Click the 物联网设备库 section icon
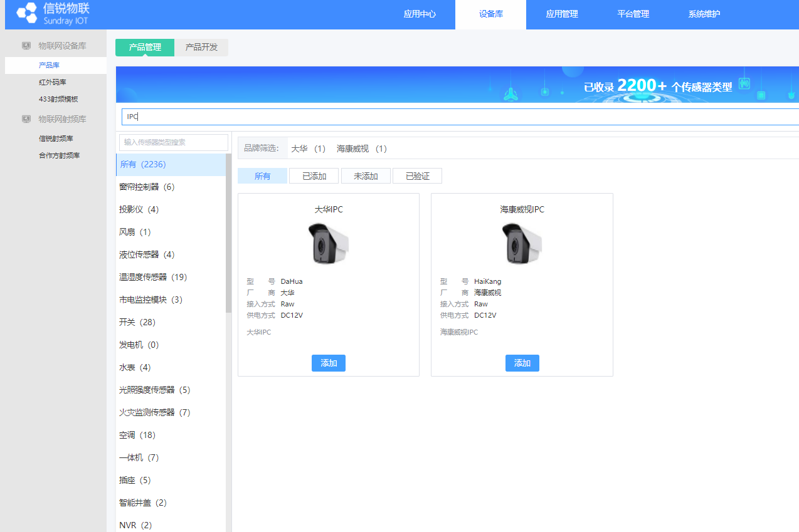 tap(26, 46)
